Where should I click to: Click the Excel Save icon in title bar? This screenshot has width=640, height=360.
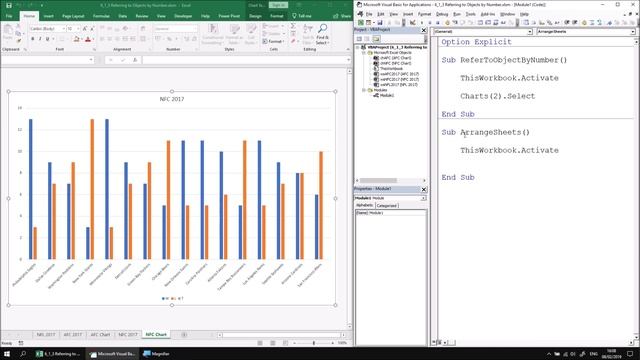[9, 5]
